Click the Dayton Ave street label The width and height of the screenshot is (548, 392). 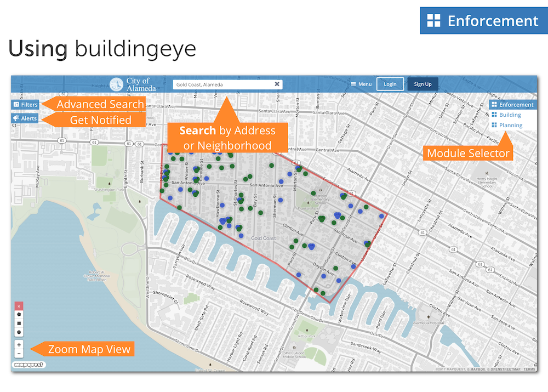(323, 269)
